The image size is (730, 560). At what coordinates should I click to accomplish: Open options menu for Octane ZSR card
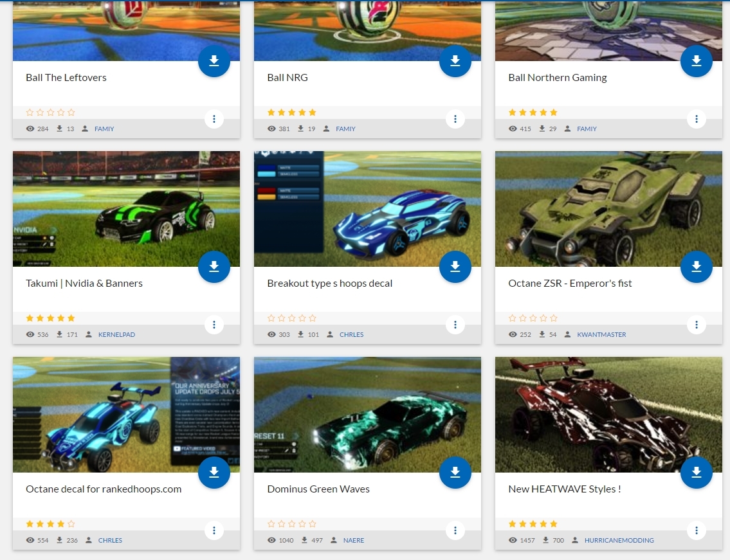click(697, 325)
